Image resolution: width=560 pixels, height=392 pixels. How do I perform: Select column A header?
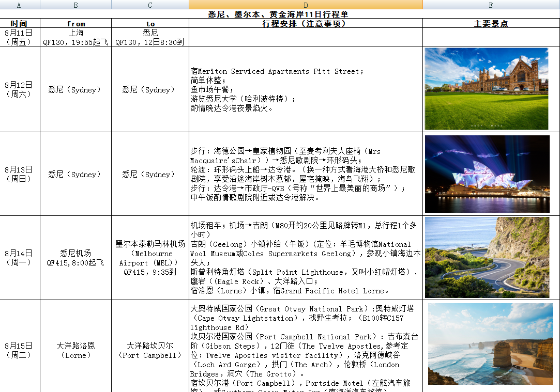click(20, 5)
